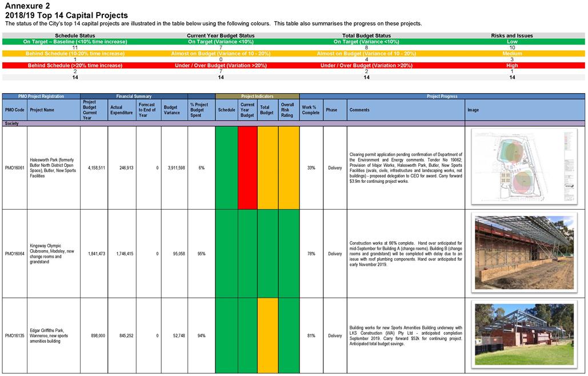Click the comments text for Edgar Griffiths Park
This screenshot has width=588, height=376.
pos(405,335)
